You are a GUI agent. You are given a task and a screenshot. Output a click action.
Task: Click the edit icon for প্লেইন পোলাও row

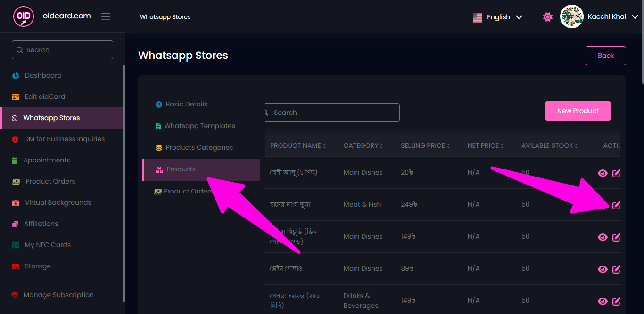[x=616, y=269]
